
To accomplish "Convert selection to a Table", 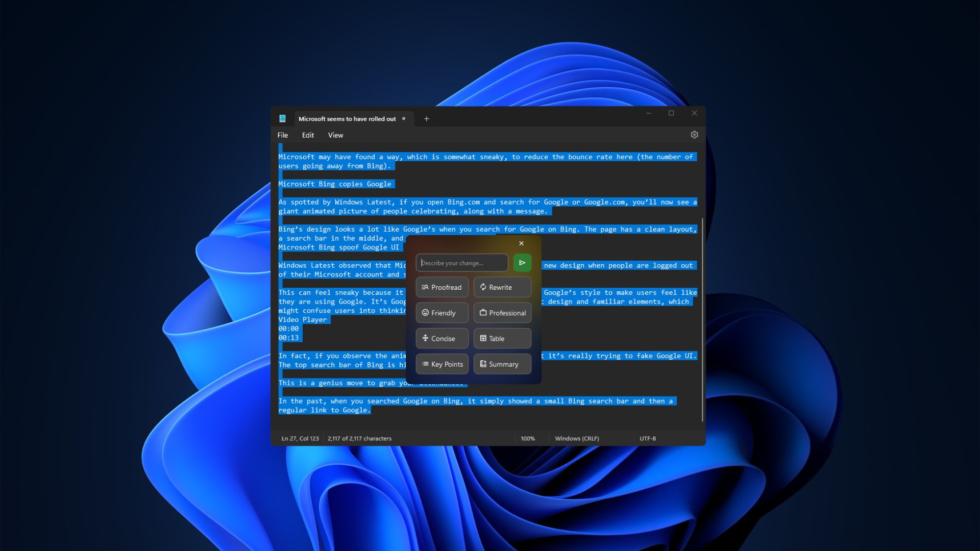I will tap(502, 338).
